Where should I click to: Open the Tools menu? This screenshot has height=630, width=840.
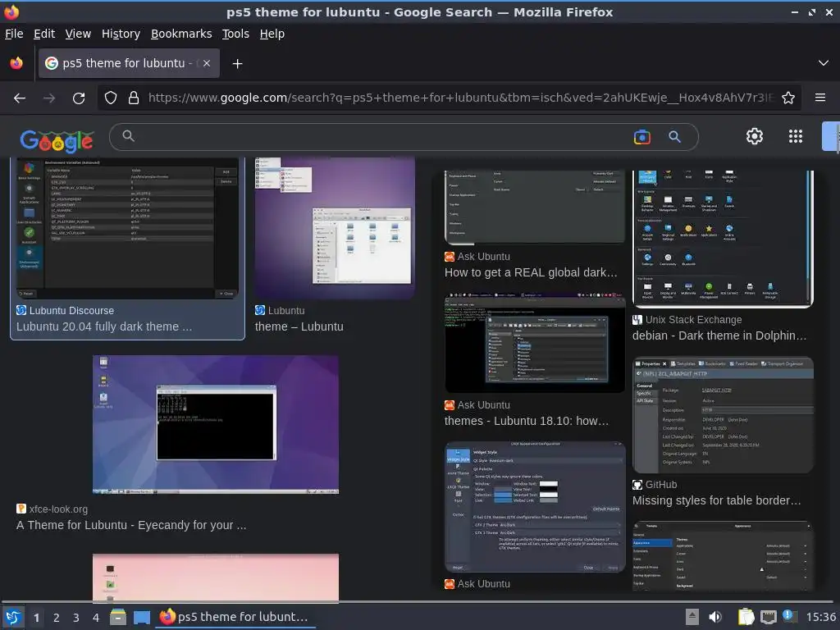pyautogui.click(x=235, y=34)
